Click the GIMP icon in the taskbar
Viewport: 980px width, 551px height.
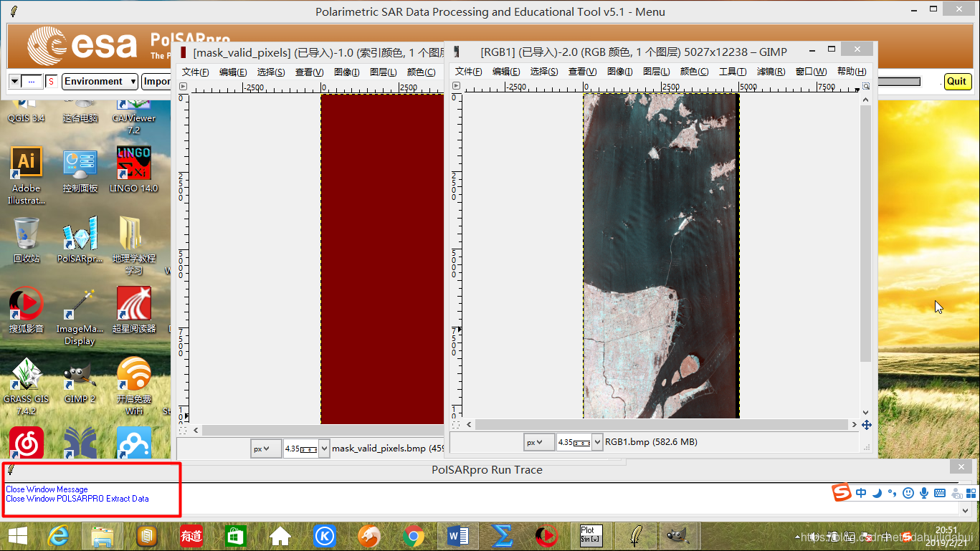click(x=679, y=536)
